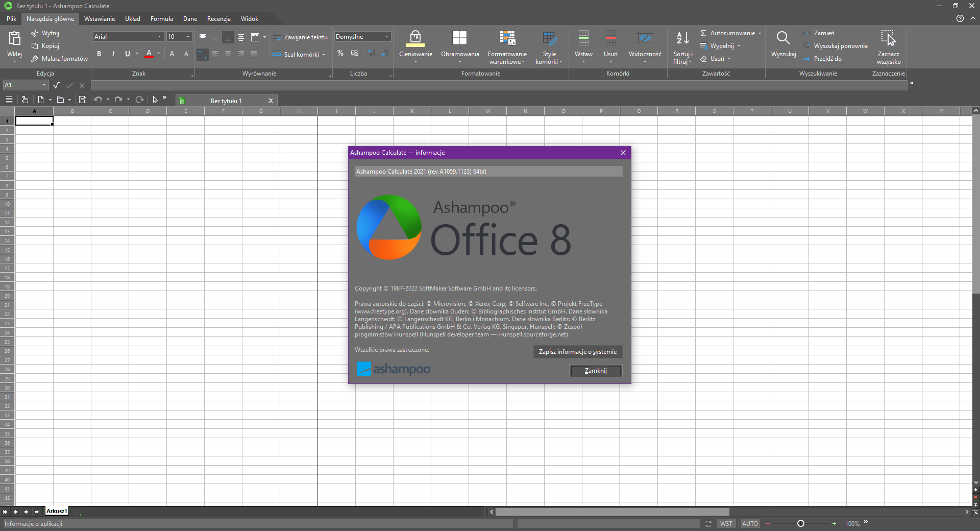Click Zamknij to close the info dialog
Image resolution: width=980 pixels, height=531 pixels.
596,371
